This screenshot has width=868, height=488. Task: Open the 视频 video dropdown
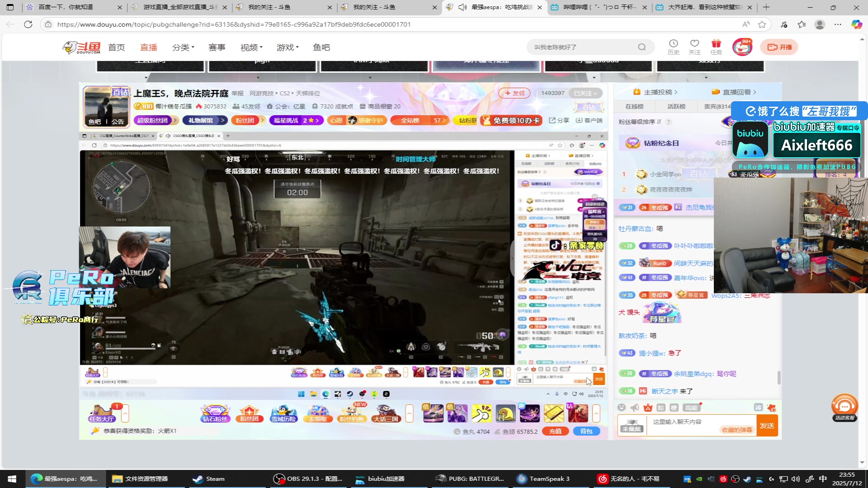(x=251, y=47)
